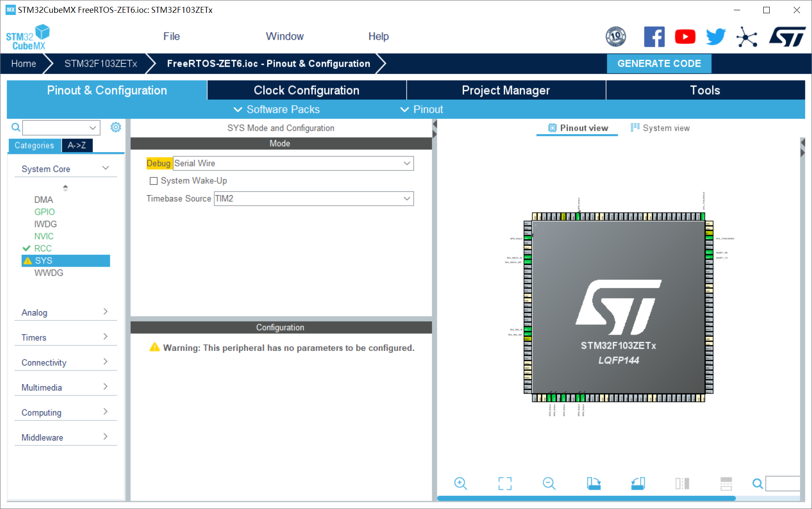Click the STM32F103ZETx chip graphic
The image size is (812, 509).
[618, 307]
